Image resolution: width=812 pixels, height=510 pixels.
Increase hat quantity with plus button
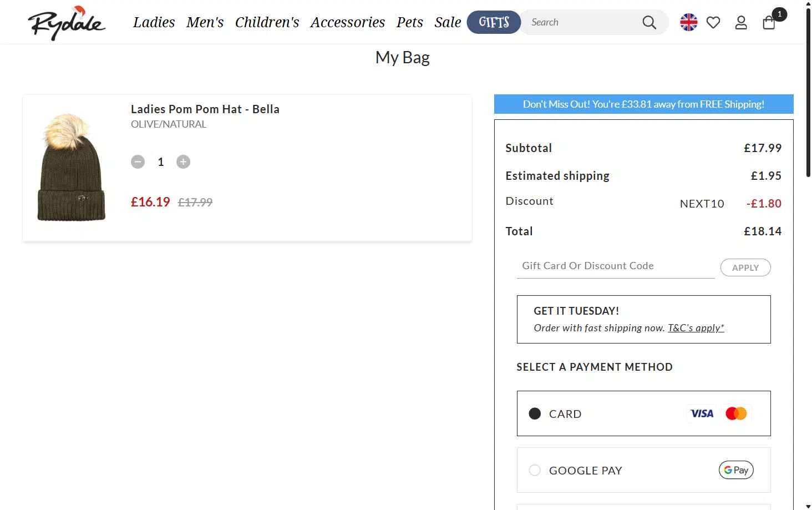pyautogui.click(x=183, y=161)
